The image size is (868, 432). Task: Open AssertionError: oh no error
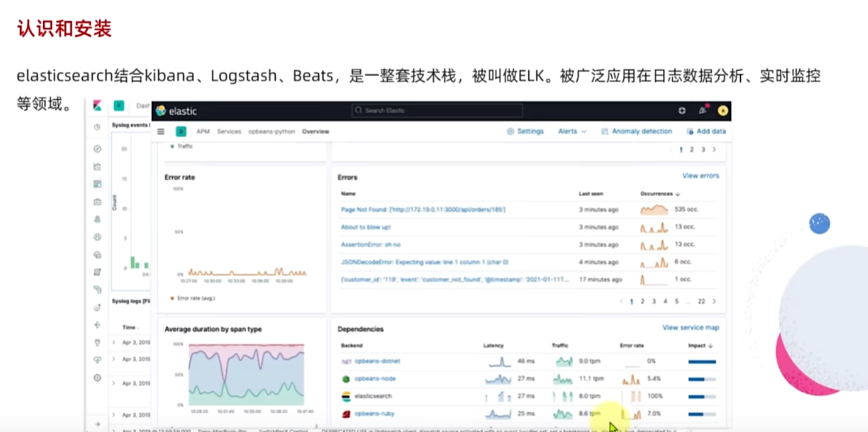371,245
